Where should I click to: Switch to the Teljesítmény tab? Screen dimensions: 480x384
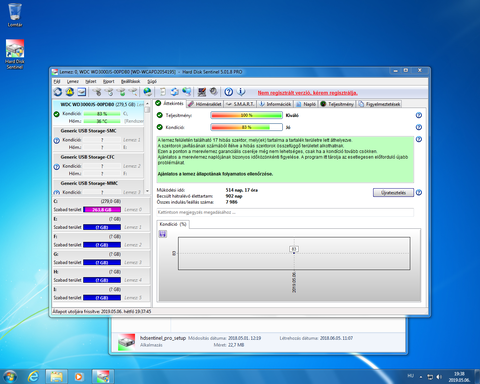click(337, 104)
